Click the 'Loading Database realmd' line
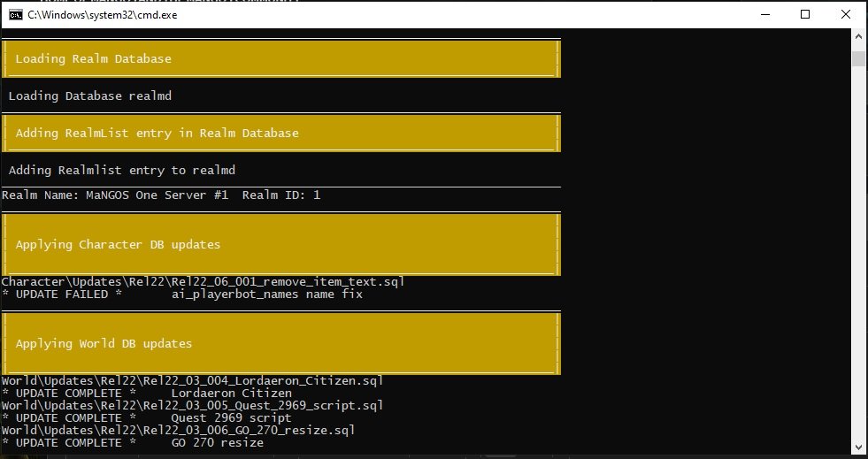Screen dimensions: 868x459 (x=90, y=96)
